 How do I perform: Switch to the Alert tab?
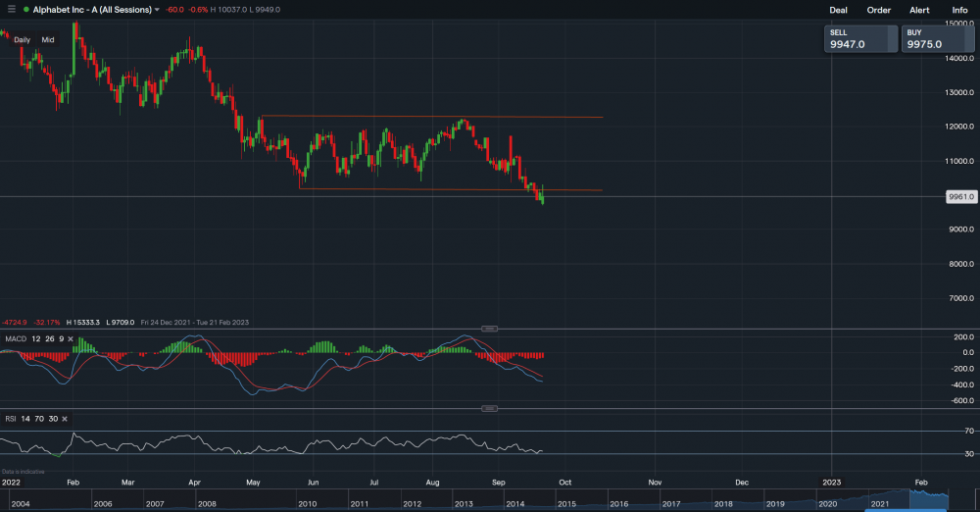pyautogui.click(x=919, y=10)
